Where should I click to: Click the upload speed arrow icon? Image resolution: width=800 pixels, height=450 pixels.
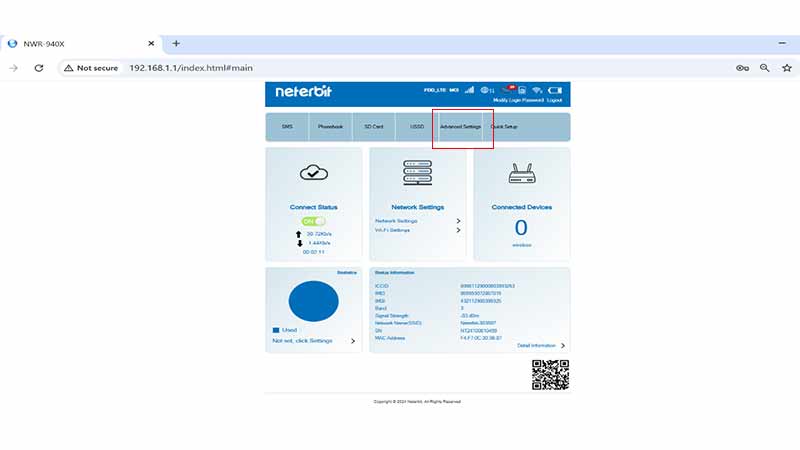(x=298, y=234)
